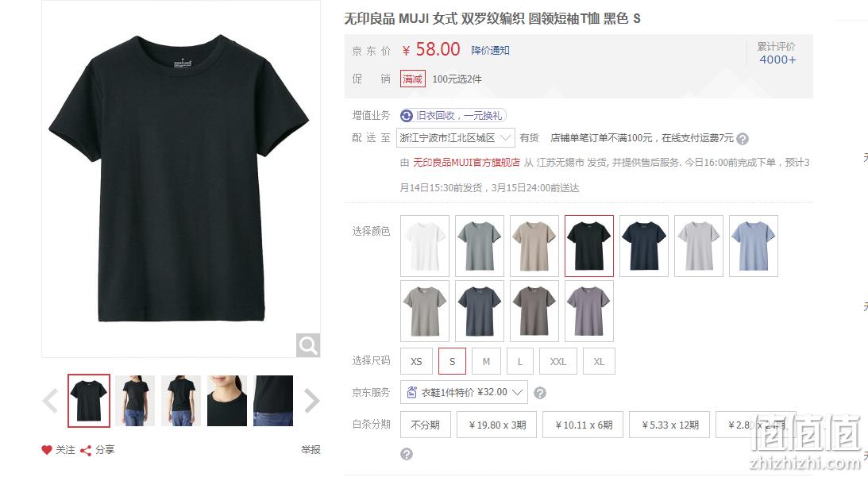View thumbnail of model's neckline close-up
The width and height of the screenshot is (868, 477).
[227, 401]
